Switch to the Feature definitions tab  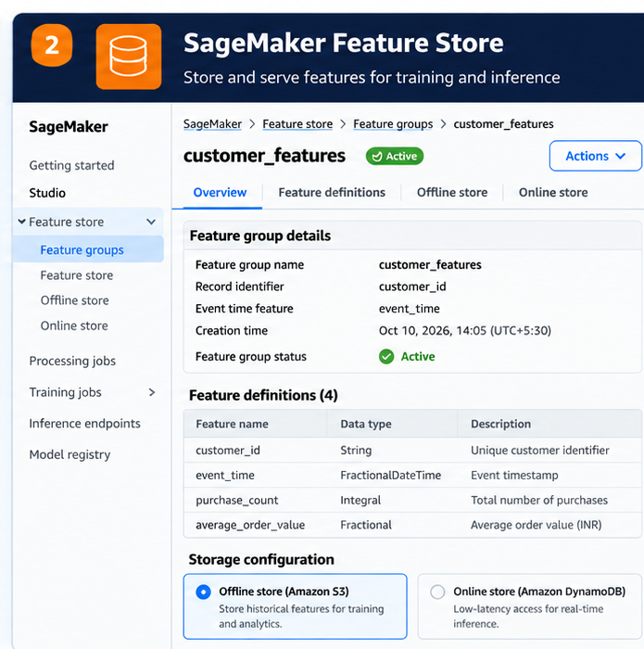tap(332, 193)
